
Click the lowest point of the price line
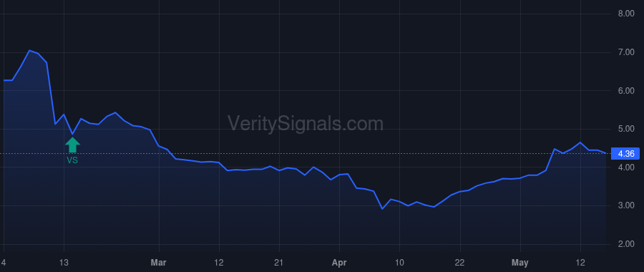pyautogui.click(x=382, y=209)
